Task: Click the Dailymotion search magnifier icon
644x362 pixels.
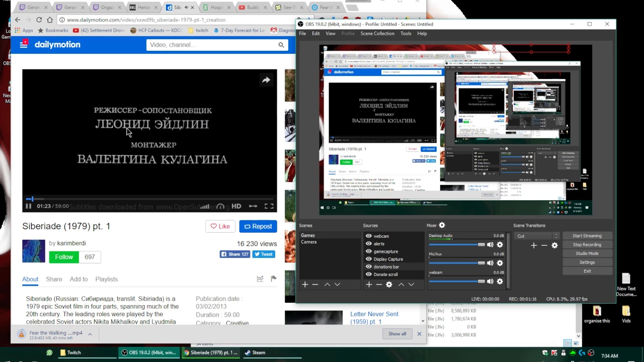Action: tap(281, 45)
